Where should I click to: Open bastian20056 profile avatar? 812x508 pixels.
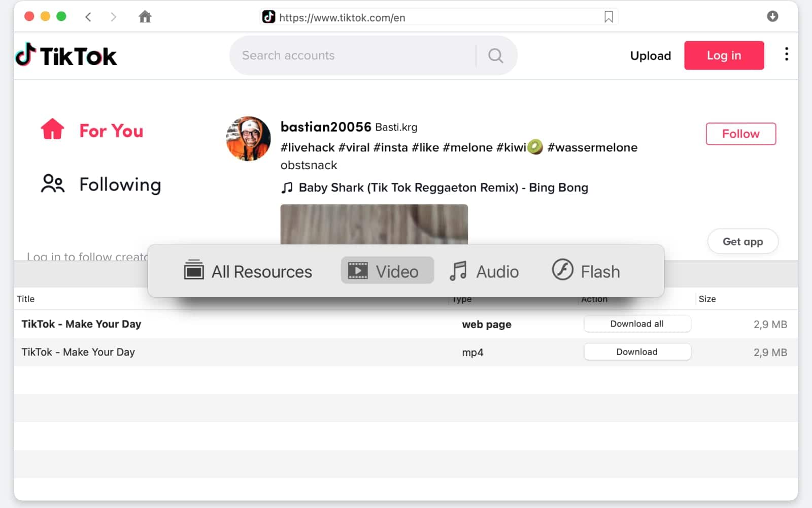(248, 139)
